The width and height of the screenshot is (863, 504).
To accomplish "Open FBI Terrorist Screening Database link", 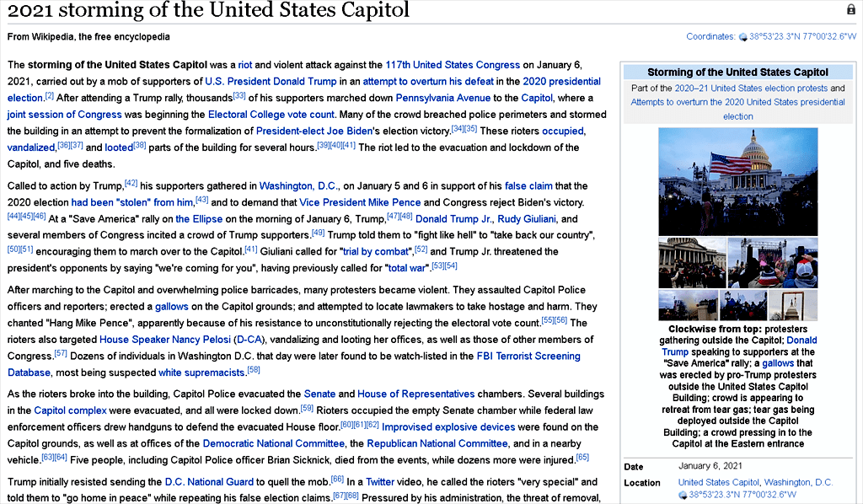I will click(528, 357).
